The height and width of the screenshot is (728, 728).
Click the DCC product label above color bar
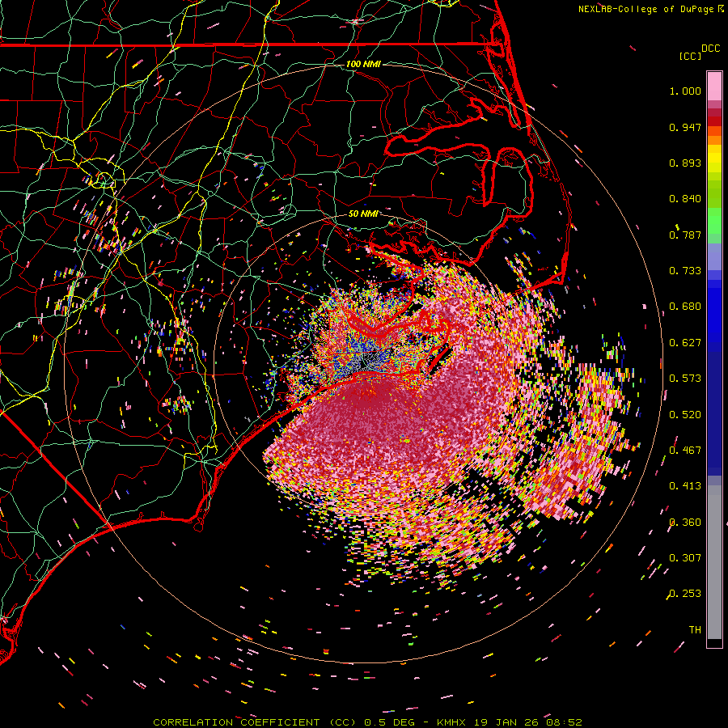710,49
